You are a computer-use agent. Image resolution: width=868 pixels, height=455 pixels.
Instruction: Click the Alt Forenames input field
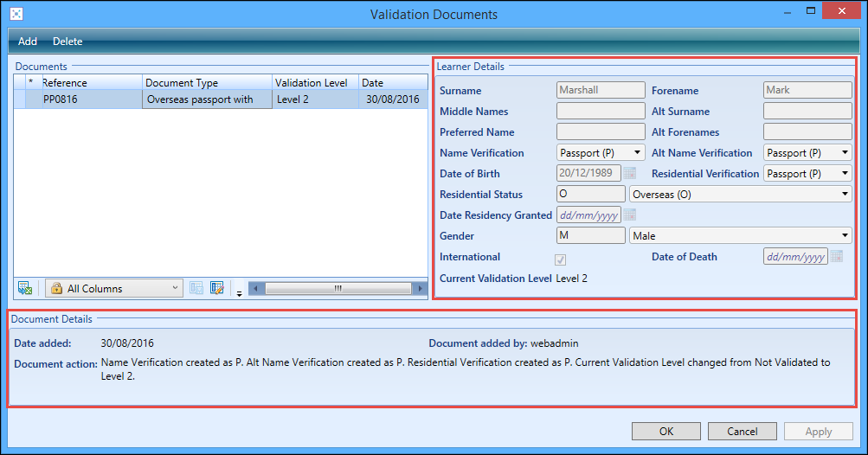pos(807,131)
